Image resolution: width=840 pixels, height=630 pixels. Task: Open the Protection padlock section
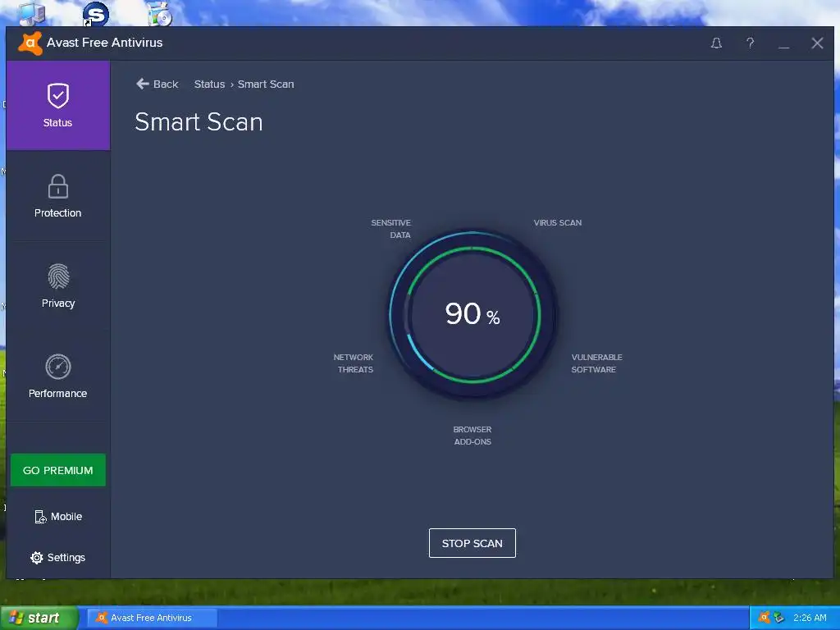(x=58, y=196)
